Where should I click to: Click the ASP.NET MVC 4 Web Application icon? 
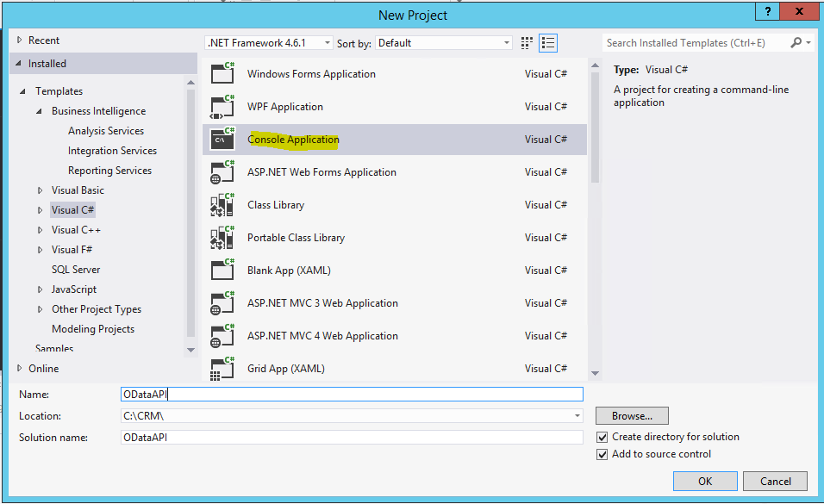pyautogui.click(x=222, y=336)
